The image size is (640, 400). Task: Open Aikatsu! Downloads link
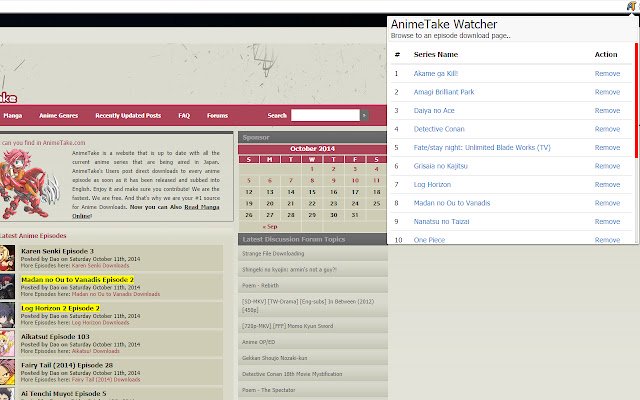click(x=96, y=351)
